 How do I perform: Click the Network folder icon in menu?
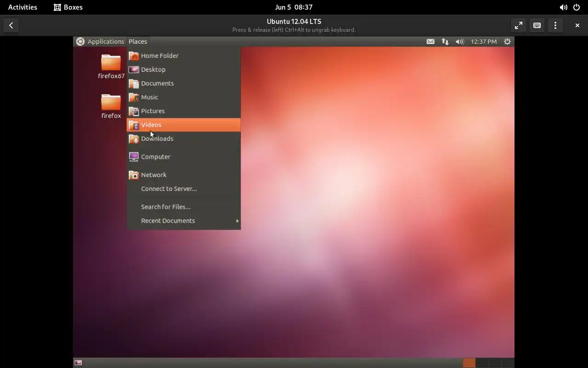134,175
